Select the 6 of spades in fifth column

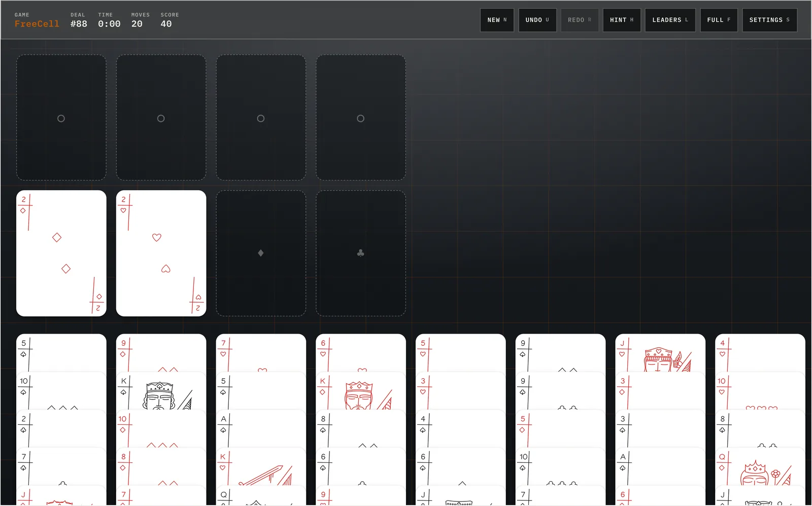[461, 467]
